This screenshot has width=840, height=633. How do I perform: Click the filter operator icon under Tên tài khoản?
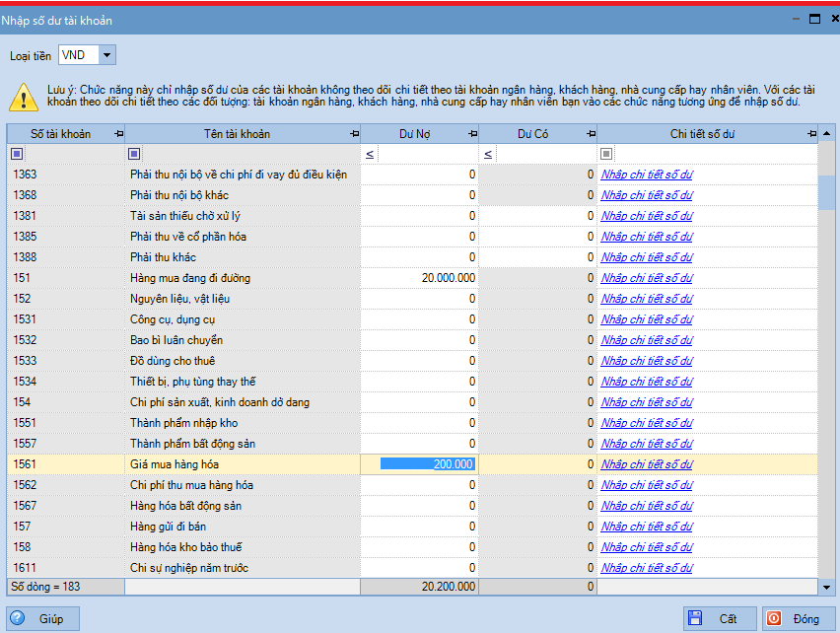click(135, 154)
